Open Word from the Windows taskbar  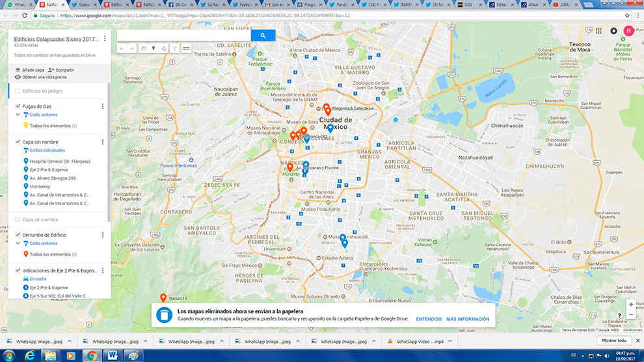point(113,355)
